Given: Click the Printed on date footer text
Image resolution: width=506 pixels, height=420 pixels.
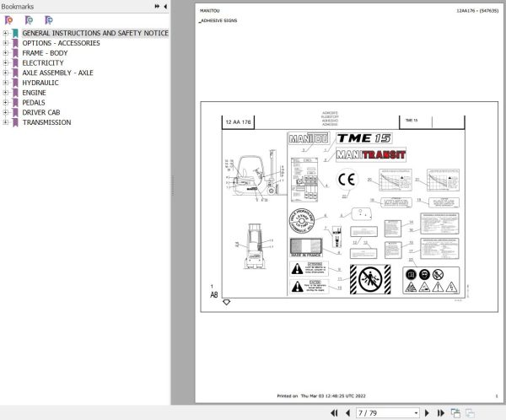Looking at the screenshot, I should (x=321, y=396).
